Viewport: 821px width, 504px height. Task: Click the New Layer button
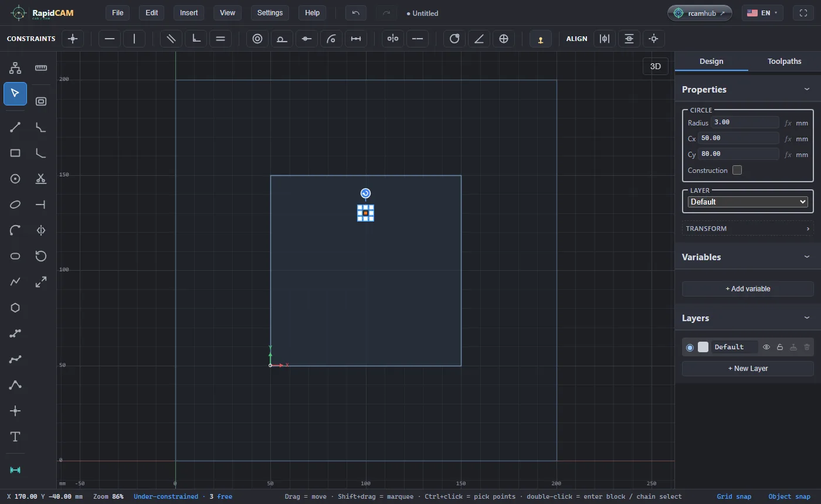coord(748,368)
